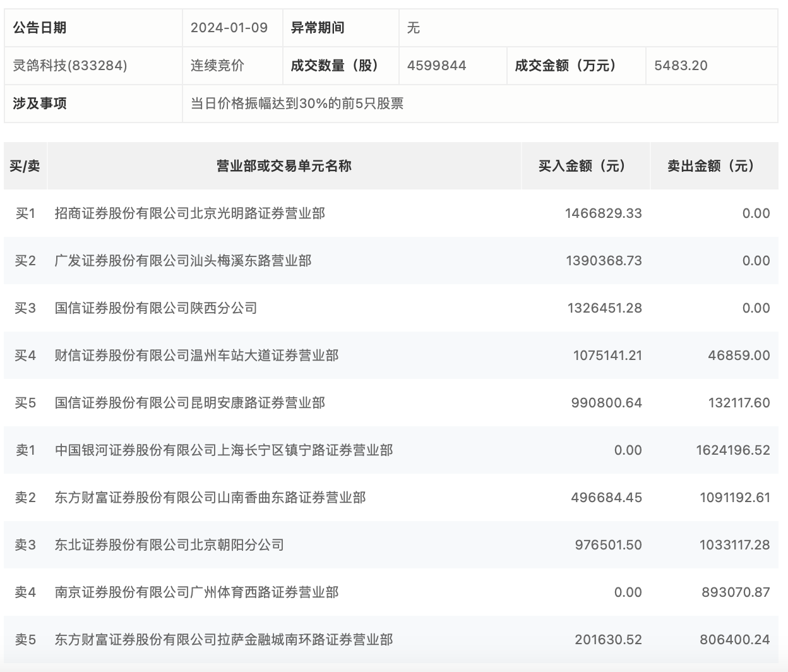Click the 卖2 rank label

[x=25, y=498]
